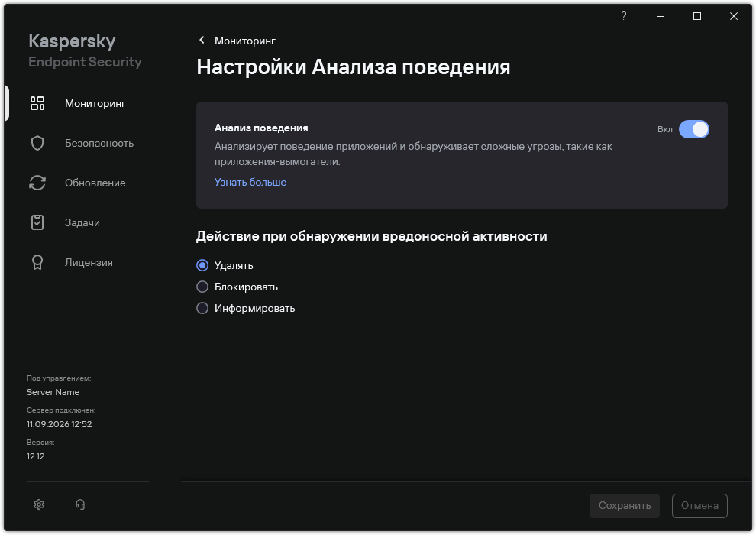Click the Вкл label beside the switch
This screenshot has height=535, width=756.
(x=665, y=129)
